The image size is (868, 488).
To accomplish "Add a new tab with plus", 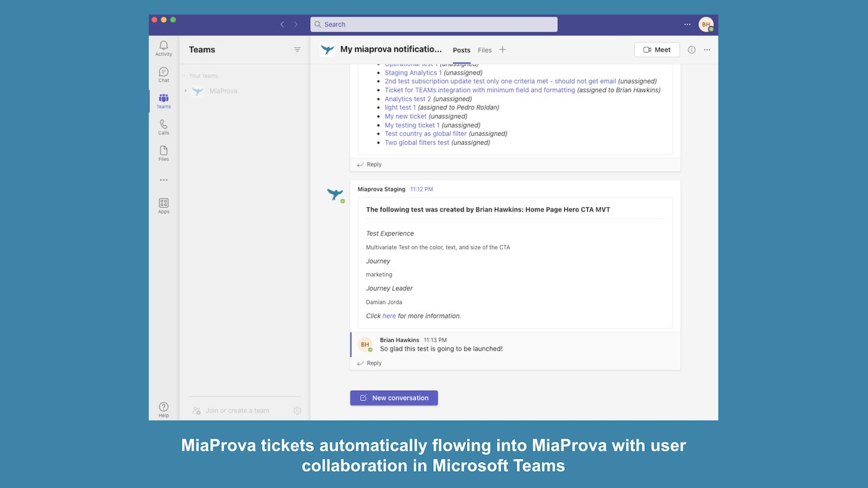I will coord(503,50).
